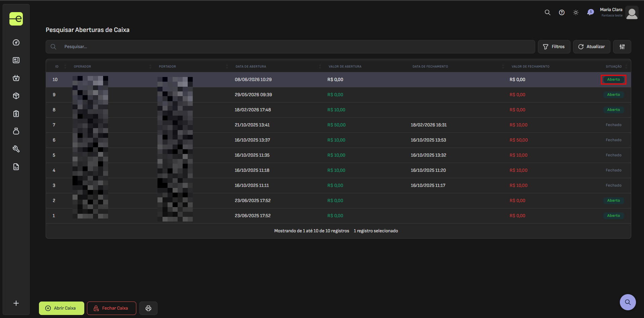Click closing date 16/10/2025 13:32
Screen dimensions: 644x318
pyautogui.click(x=428, y=155)
